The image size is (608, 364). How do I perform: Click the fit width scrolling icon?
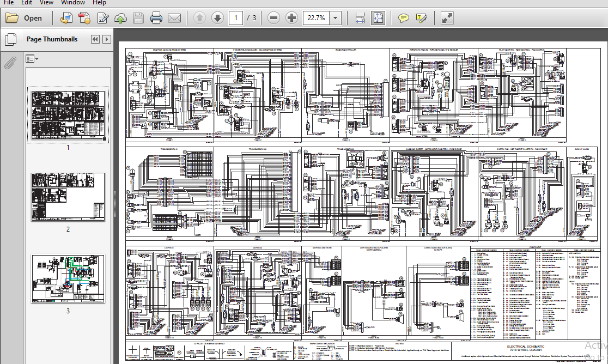(360, 18)
